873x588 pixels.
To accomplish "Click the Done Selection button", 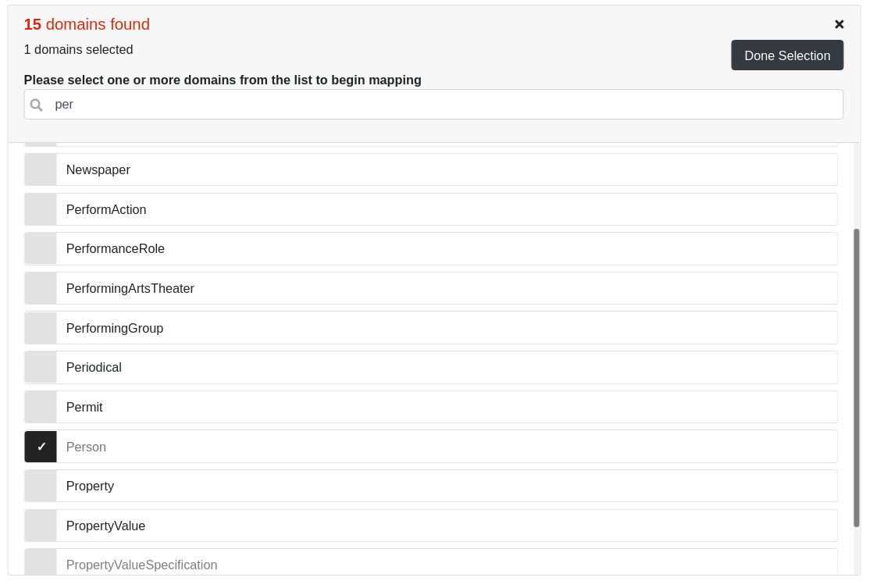I will (x=787, y=55).
